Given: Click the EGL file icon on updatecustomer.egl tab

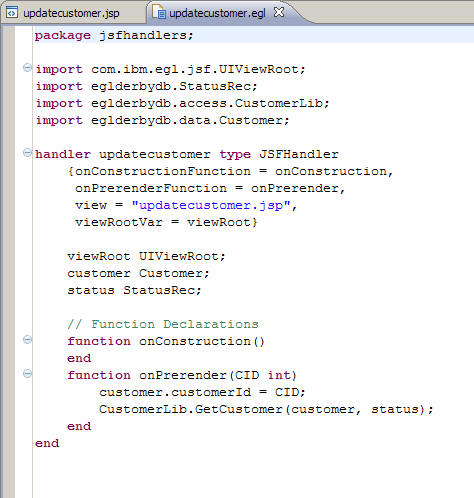Looking at the screenshot, I should click(x=159, y=12).
